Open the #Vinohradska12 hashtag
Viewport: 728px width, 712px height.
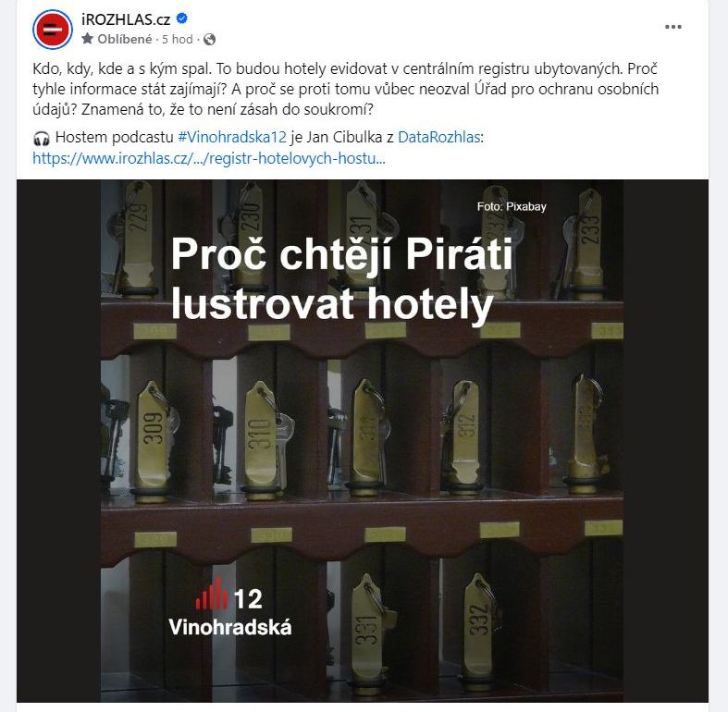232,138
